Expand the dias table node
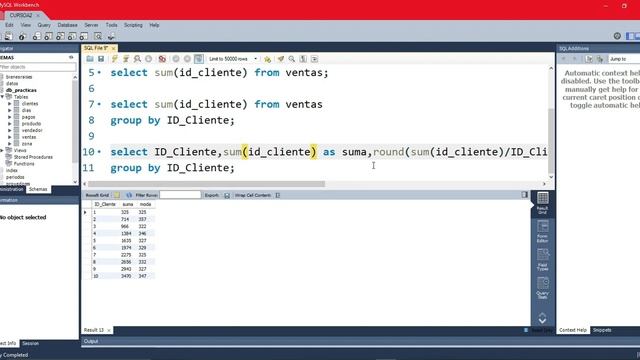This screenshot has width=640, height=360. [10, 110]
